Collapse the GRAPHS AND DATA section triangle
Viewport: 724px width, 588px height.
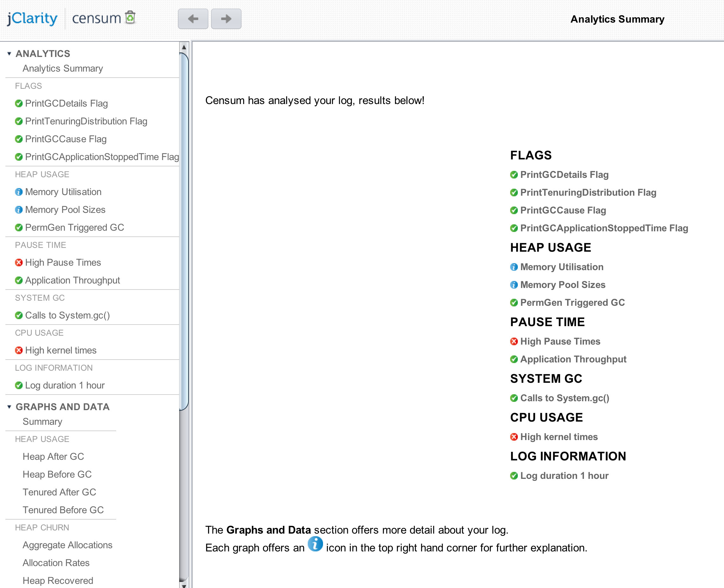9,407
